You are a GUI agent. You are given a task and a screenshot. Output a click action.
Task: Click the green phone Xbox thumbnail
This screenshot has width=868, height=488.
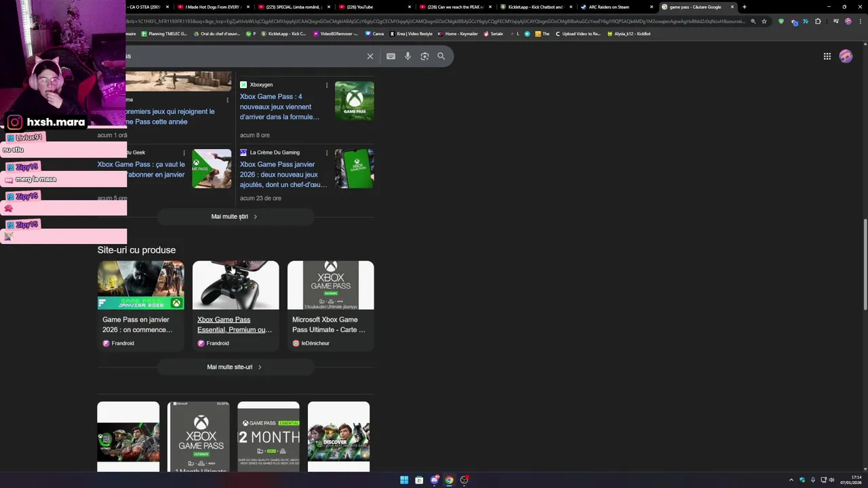tap(354, 169)
